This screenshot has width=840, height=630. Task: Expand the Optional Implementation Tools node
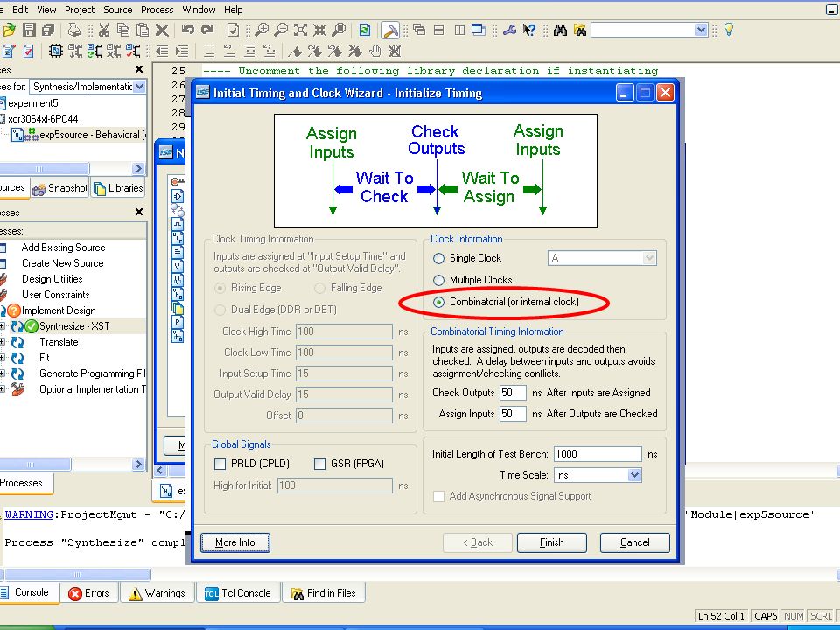click(x=3, y=389)
